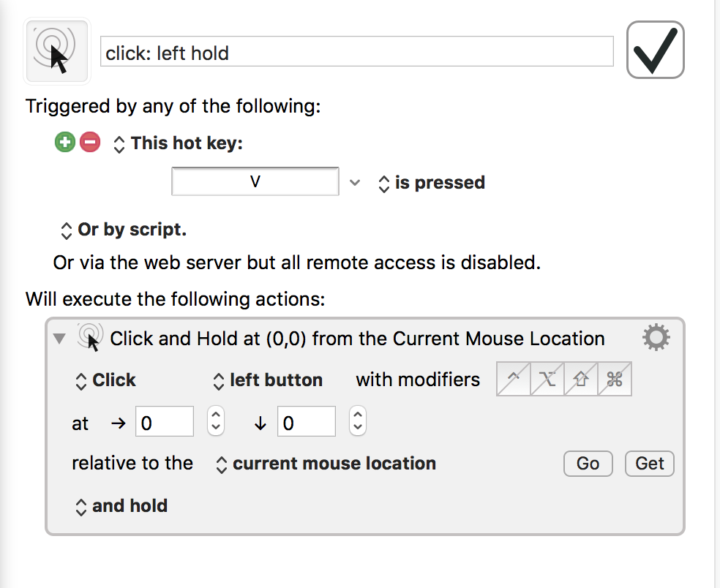720x588 pixels.
Task: Toggle the Option modifier key
Action: click(547, 380)
